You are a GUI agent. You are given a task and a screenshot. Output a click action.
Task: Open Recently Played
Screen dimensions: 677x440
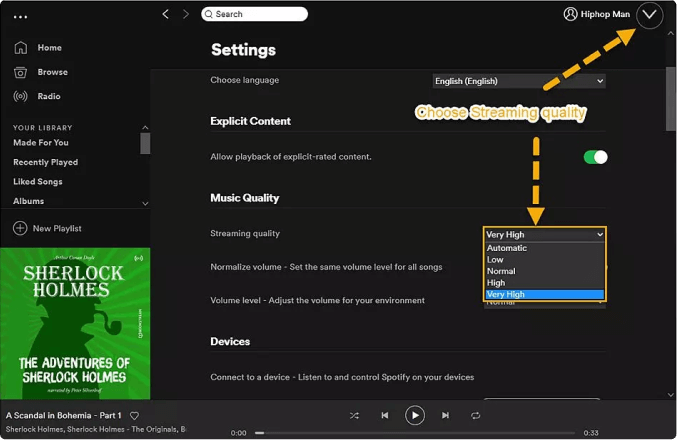[45, 162]
